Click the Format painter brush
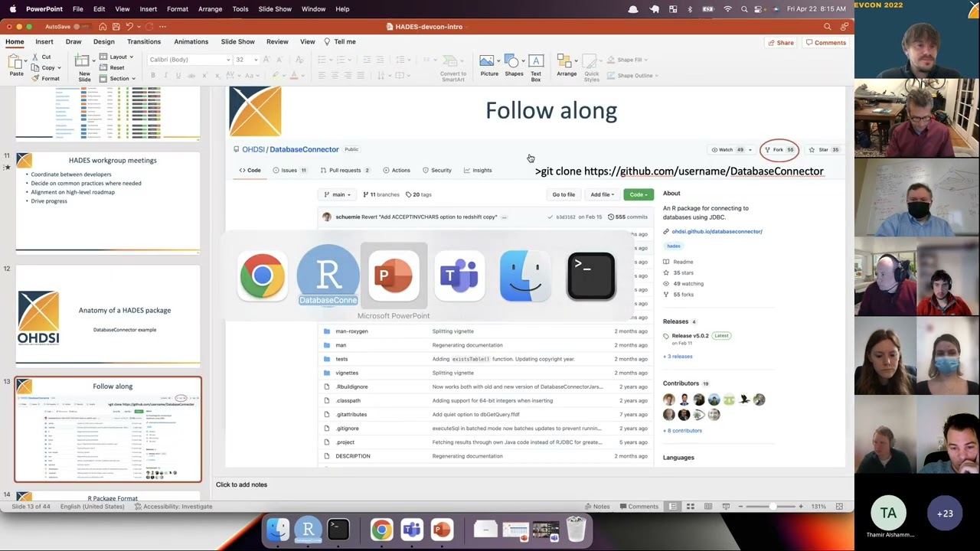 point(45,78)
